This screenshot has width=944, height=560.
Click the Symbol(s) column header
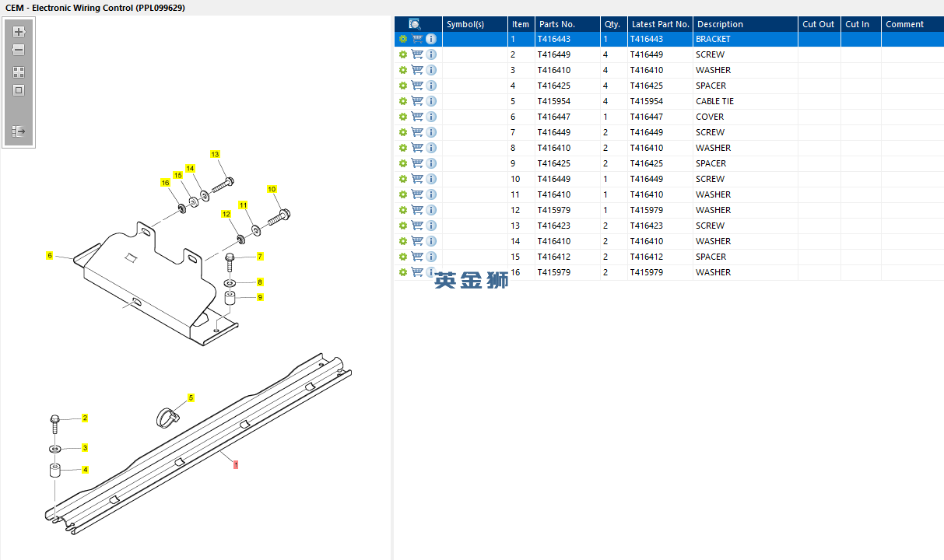coord(475,24)
